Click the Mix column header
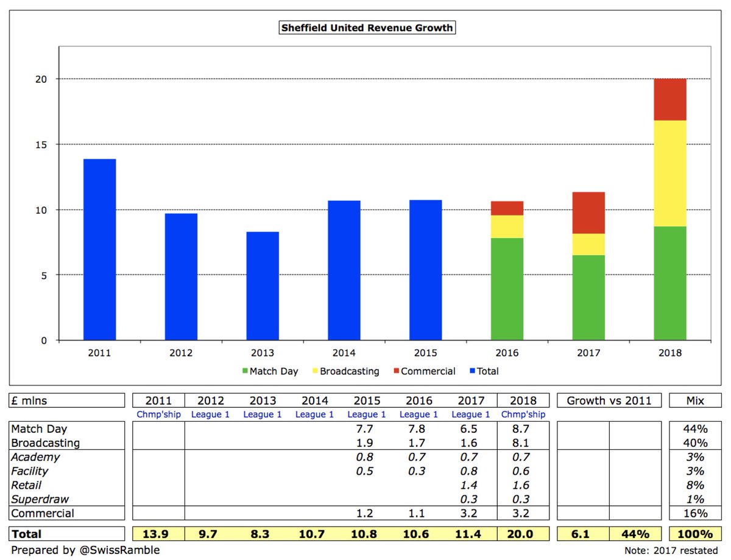This screenshot has height=560, width=731. pyautogui.click(x=695, y=401)
